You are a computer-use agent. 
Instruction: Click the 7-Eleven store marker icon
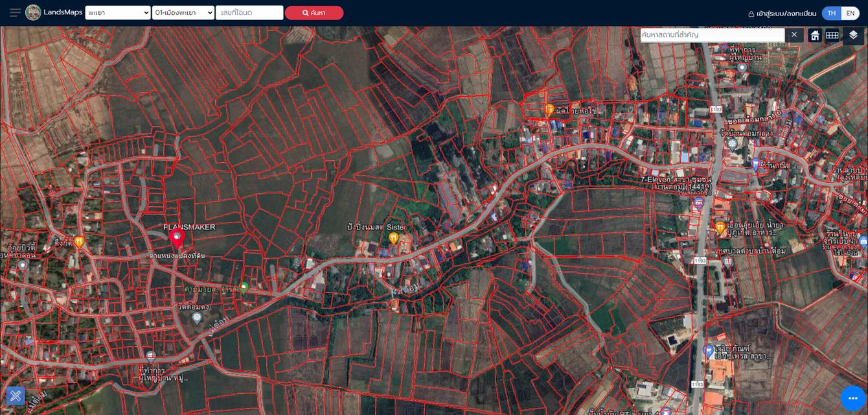(x=698, y=203)
